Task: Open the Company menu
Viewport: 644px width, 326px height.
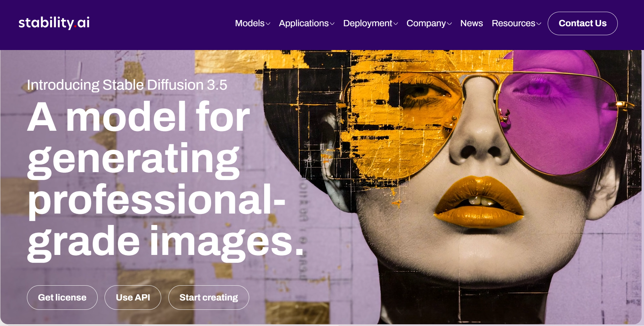Action: [x=429, y=23]
